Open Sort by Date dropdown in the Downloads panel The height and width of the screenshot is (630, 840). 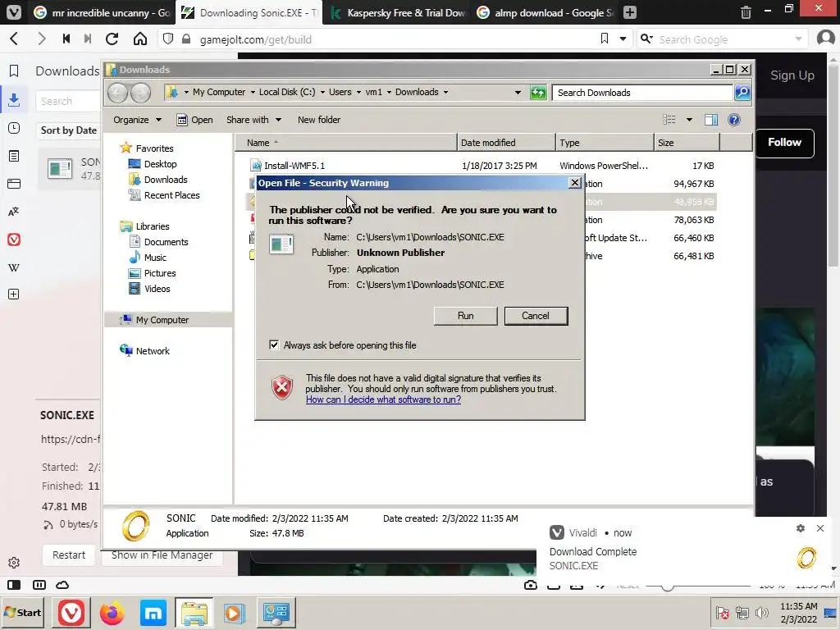[69, 130]
